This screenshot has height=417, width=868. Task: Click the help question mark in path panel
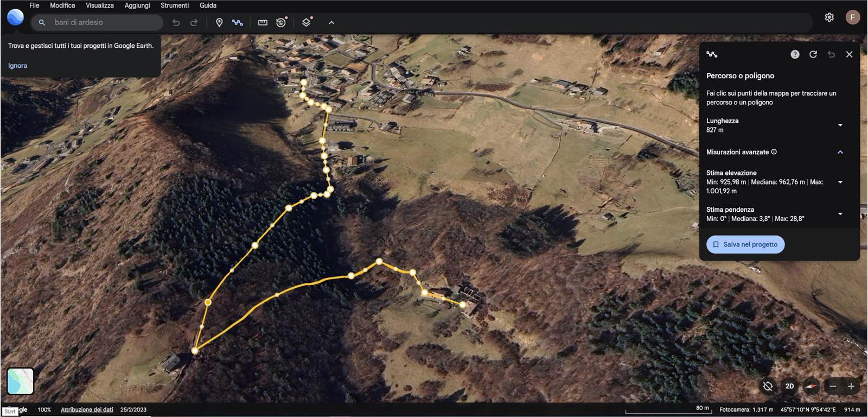(x=795, y=54)
